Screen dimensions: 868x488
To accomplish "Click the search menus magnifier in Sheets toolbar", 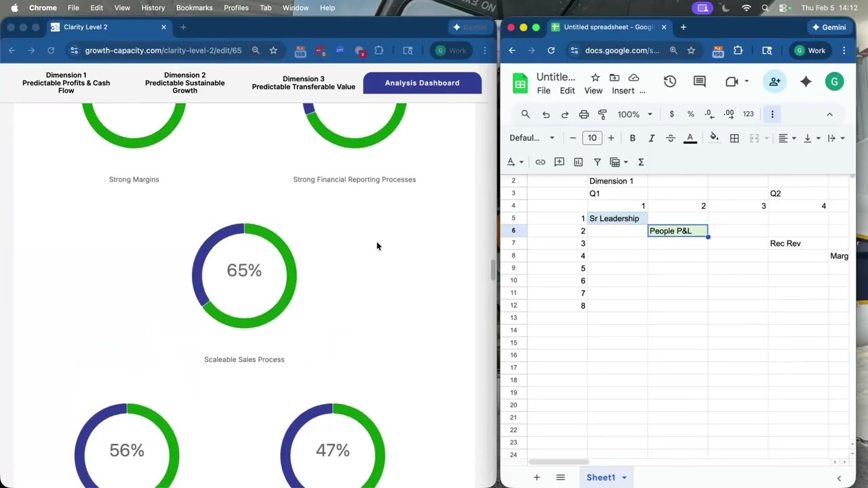I will coord(526,114).
